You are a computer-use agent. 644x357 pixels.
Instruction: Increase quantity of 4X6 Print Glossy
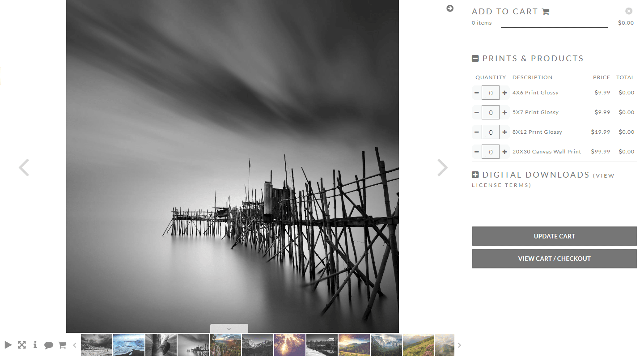coord(505,93)
